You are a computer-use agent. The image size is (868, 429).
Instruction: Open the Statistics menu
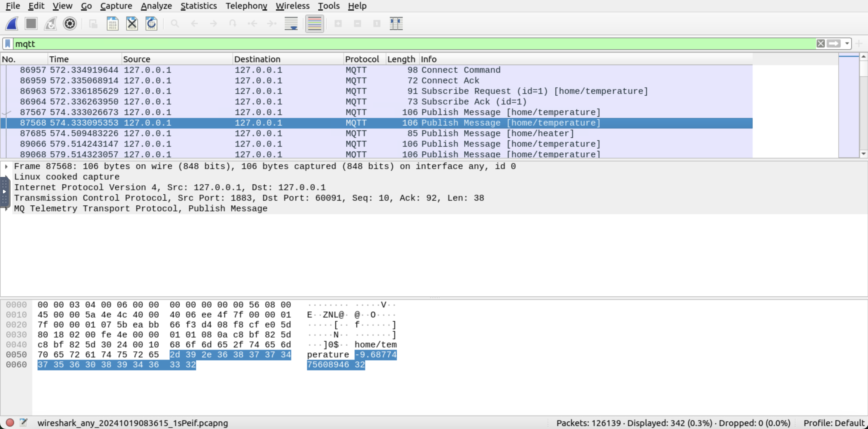(x=198, y=6)
